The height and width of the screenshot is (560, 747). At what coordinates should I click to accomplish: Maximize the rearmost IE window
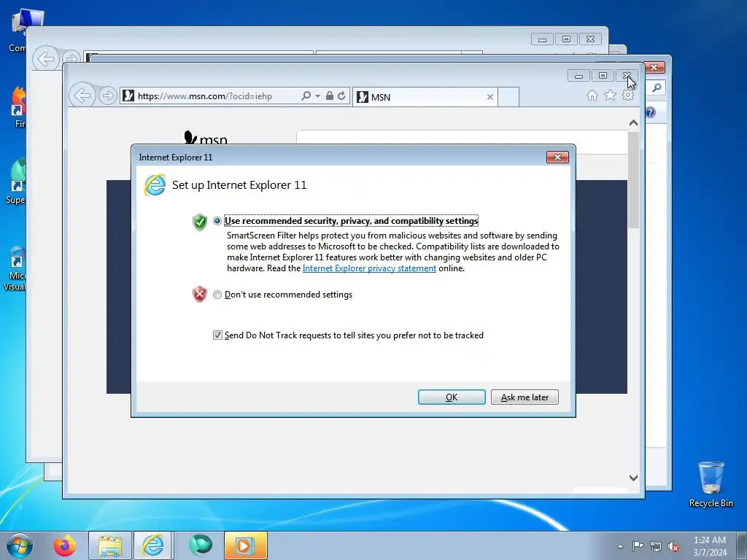pos(566,39)
